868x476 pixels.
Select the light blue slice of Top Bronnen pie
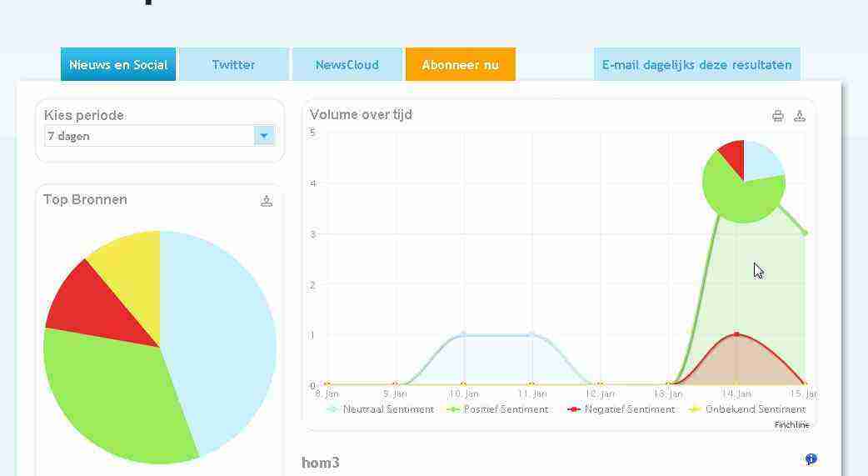(x=225, y=333)
